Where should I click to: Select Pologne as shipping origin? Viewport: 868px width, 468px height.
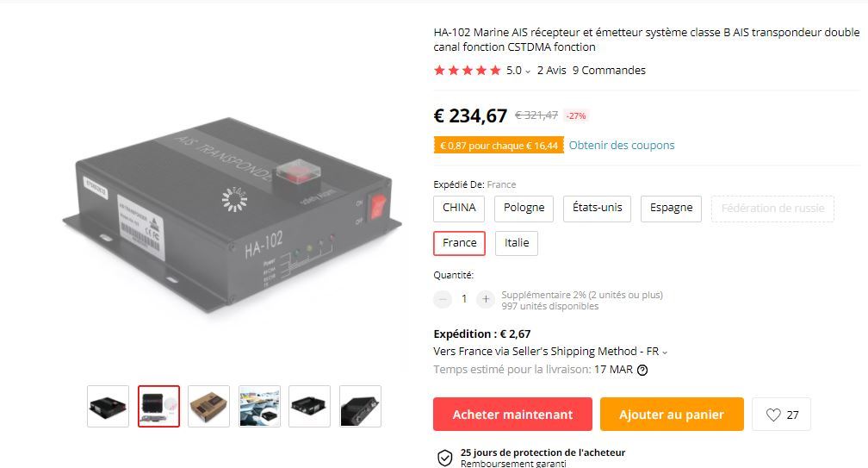[x=524, y=209]
